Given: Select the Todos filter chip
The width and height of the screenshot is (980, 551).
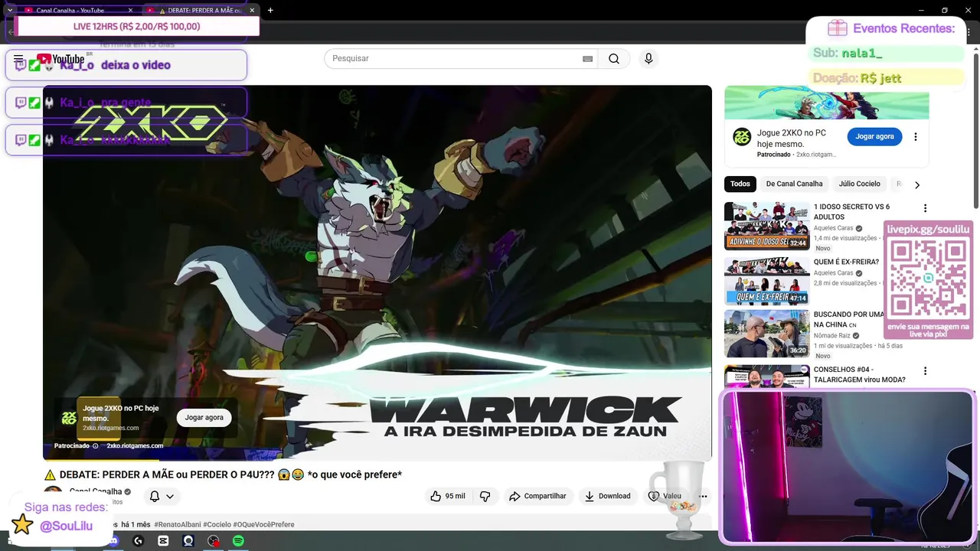Looking at the screenshot, I should pos(740,184).
